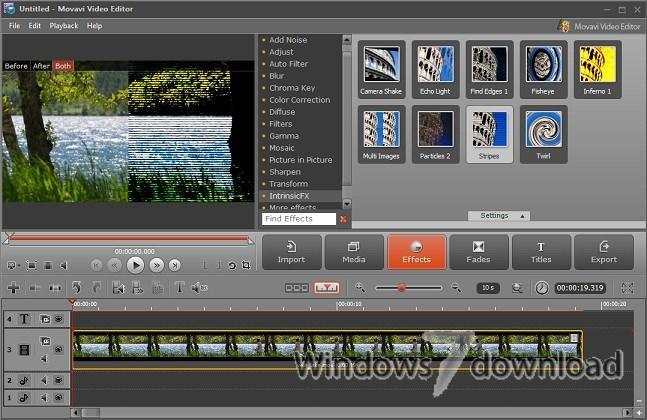
Task: Toggle audio track 1 visibility eye
Action: 59,398
